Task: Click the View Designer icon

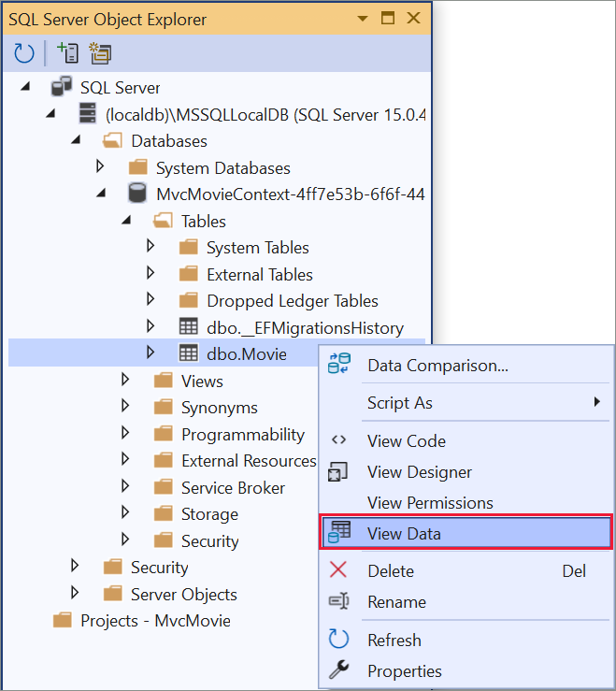Action: pos(338,472)
